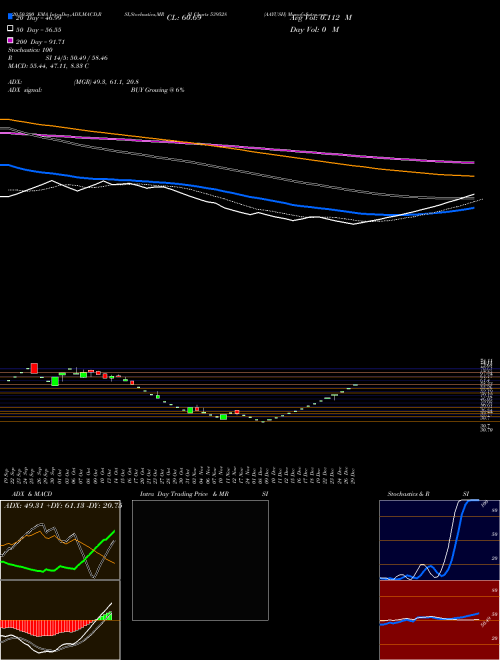Click the white 50 Day legend swatch
Screen dimensions: 500x660
coord(10,29)
